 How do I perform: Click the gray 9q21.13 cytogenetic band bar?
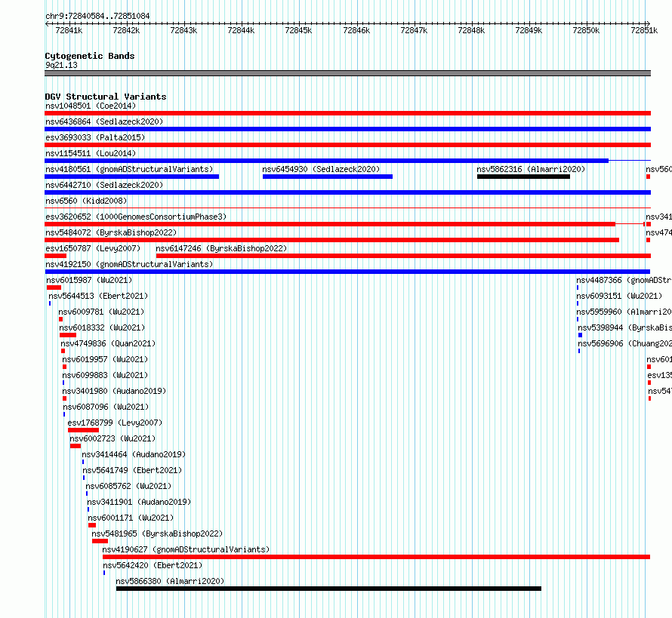pos(347,73)
